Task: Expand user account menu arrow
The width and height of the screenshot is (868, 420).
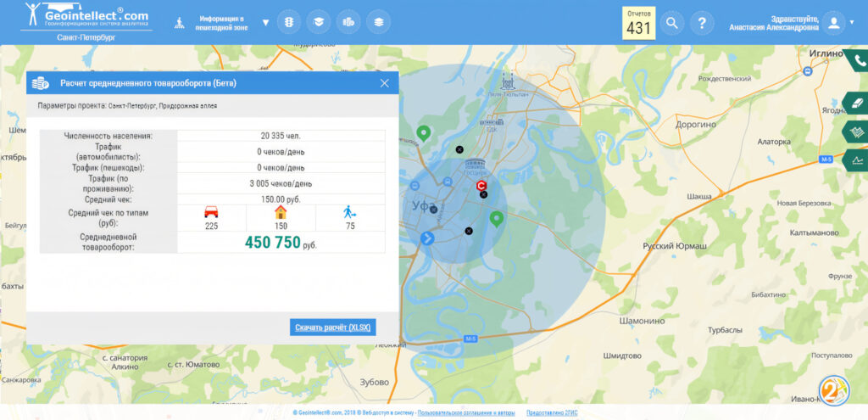Action: tap(852, 23)
